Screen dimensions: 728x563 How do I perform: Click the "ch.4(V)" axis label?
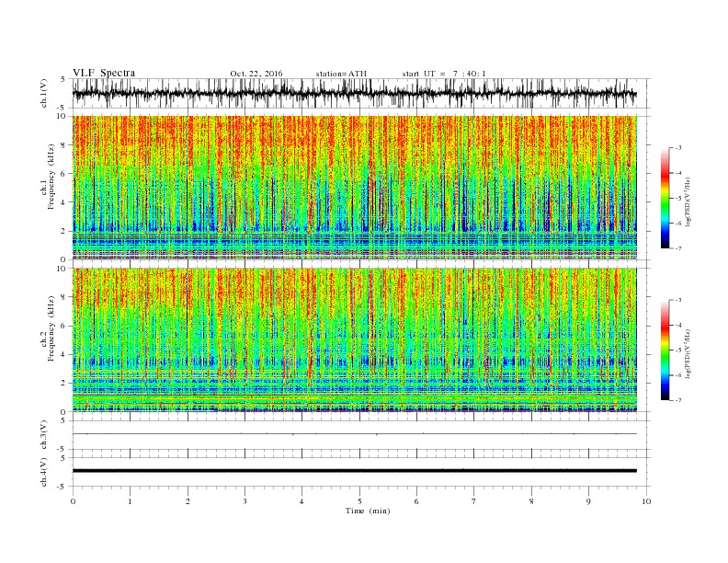point(44,472)
